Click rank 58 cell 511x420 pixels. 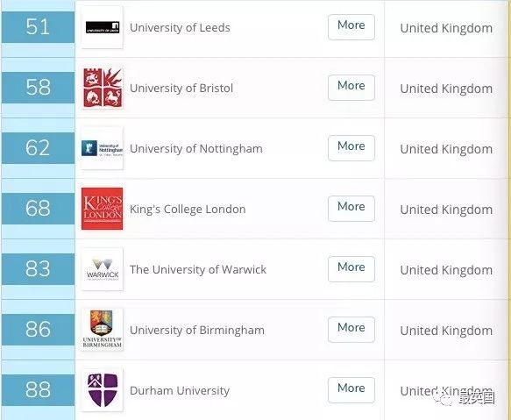[x=39, y=88]
